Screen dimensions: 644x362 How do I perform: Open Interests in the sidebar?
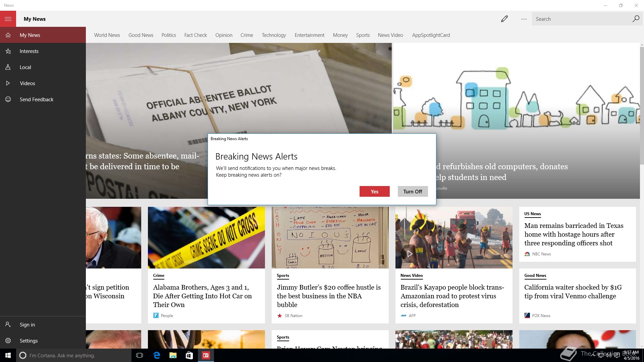(x=43, y=51)
